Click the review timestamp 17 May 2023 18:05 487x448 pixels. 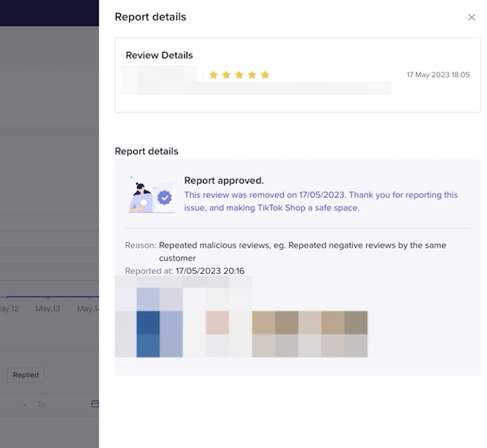point(438,75)
